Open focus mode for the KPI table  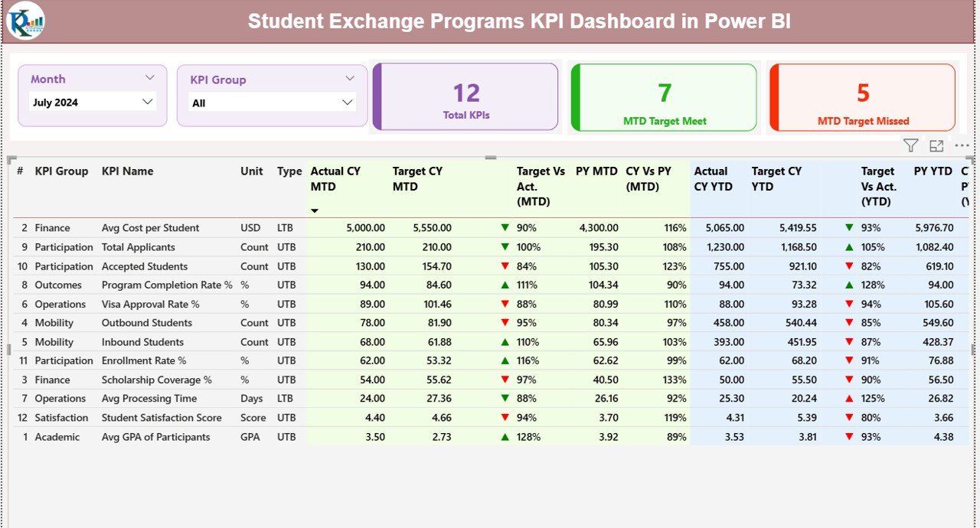tap(936, 145)
